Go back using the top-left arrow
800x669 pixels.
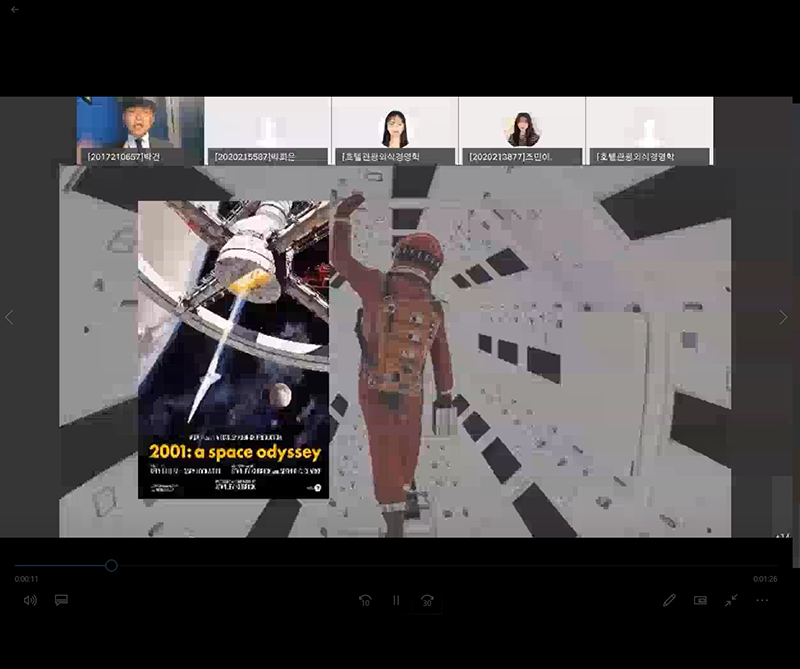click(15, 9)
